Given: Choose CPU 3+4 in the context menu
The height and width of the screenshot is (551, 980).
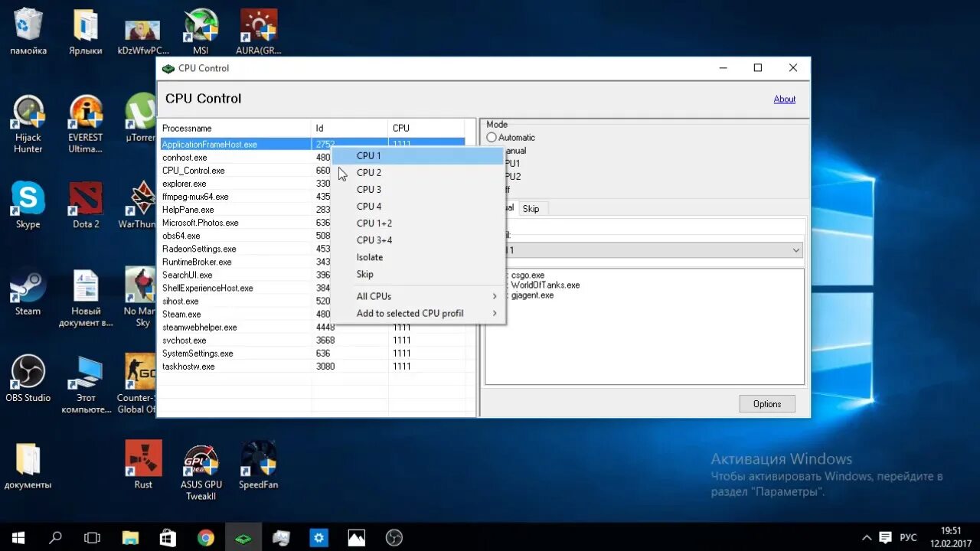Looking at the screenshot, I should click(x=418, y=240).
